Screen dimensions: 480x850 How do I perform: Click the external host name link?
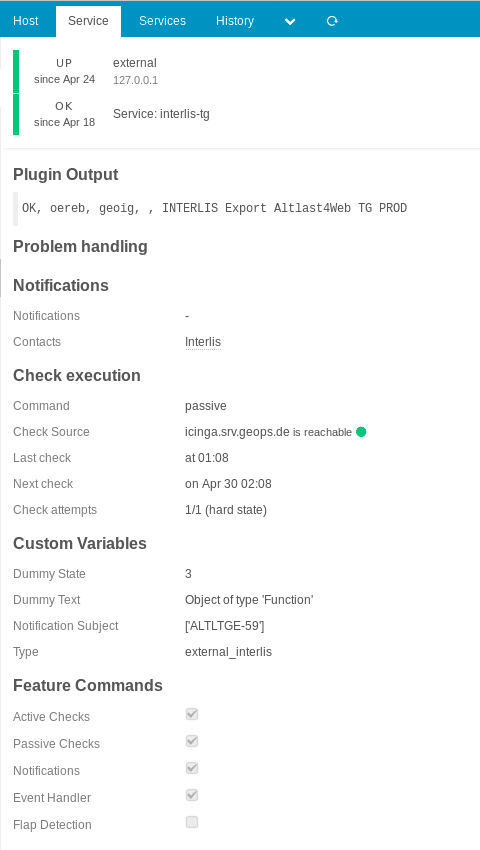pyautogui.click(x=135, y=63)
